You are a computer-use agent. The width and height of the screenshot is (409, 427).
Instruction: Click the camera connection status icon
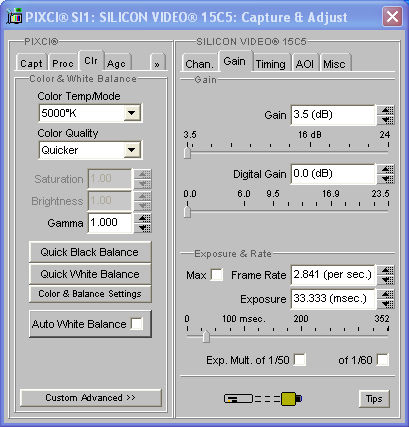point(263,398)
